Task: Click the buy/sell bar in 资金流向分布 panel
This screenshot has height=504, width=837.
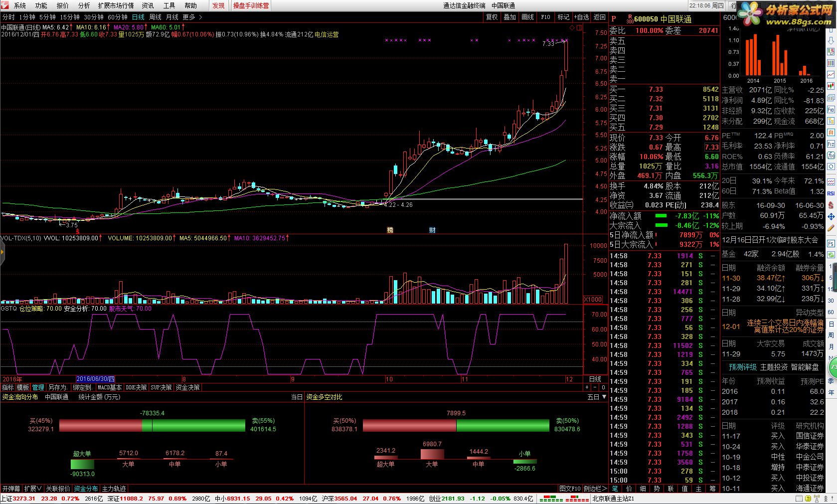Action: [152, 425]
